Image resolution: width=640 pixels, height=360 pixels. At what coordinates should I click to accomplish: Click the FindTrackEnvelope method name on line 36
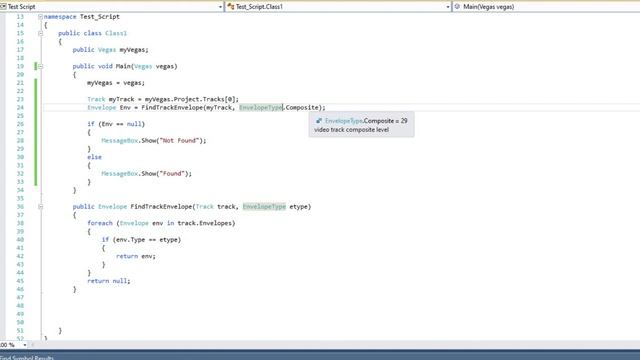pos(161,207)
